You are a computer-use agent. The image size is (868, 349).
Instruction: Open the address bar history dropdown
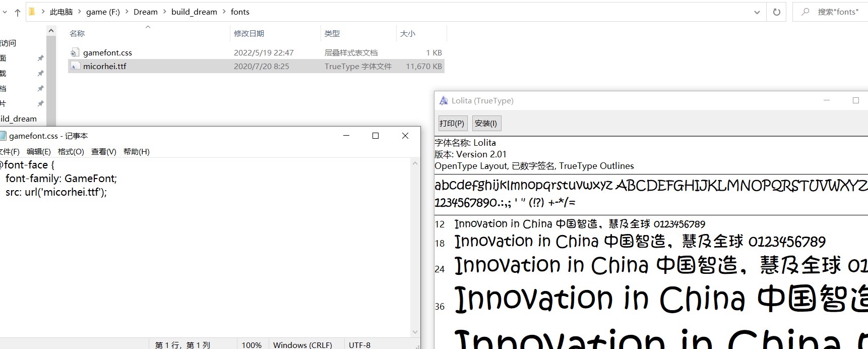[757, 12]
